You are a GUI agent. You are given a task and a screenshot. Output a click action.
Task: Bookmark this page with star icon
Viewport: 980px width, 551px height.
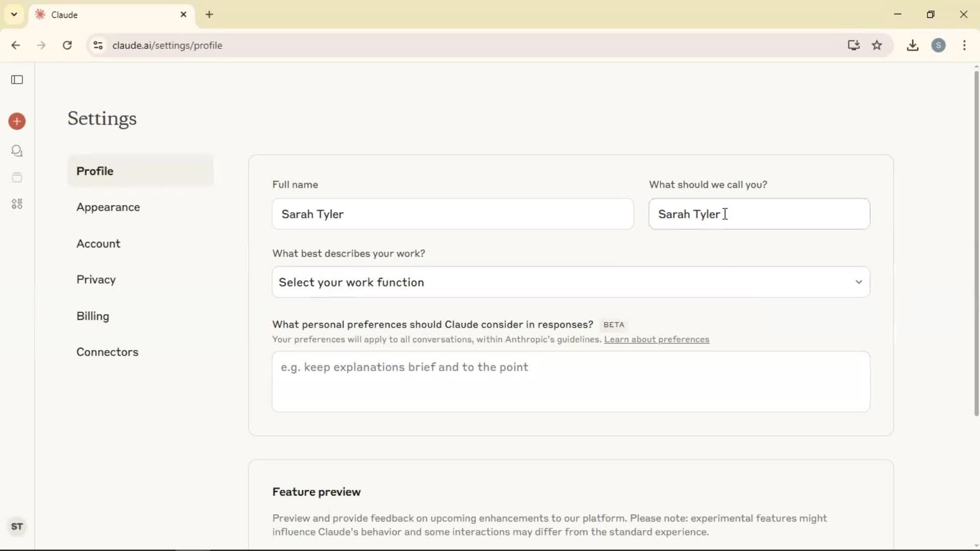(x=877, y=45)
